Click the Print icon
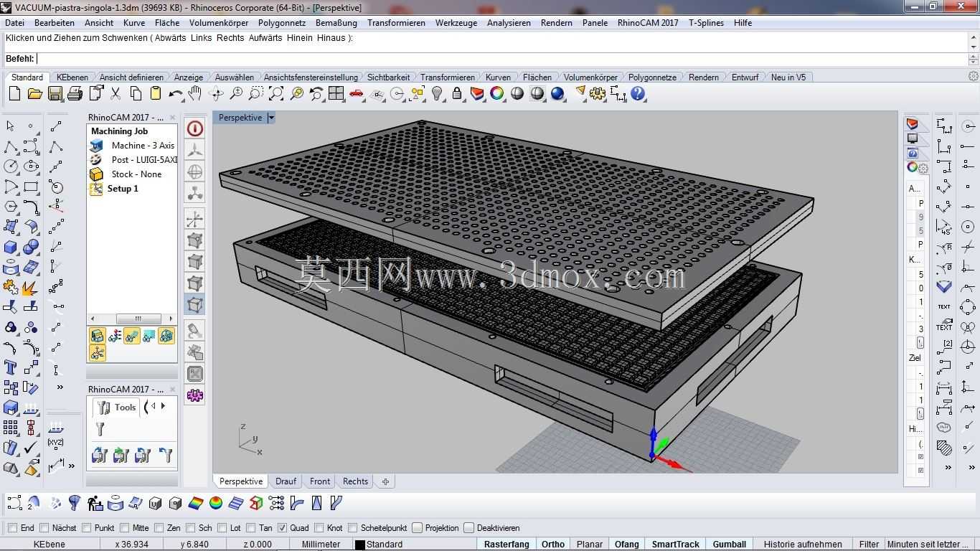Image resolution: width=980 pixels, height=551 pixels. pyautogui.click(x=75, y=93)
